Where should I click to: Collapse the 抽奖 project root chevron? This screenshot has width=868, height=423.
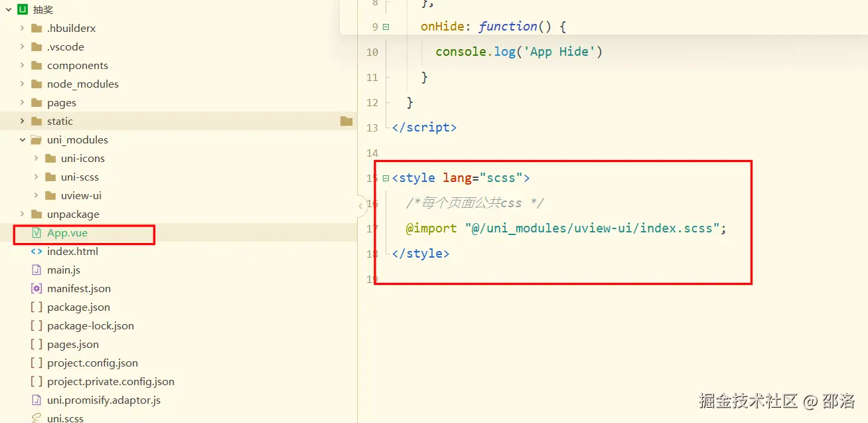click(x=9, y=10)
